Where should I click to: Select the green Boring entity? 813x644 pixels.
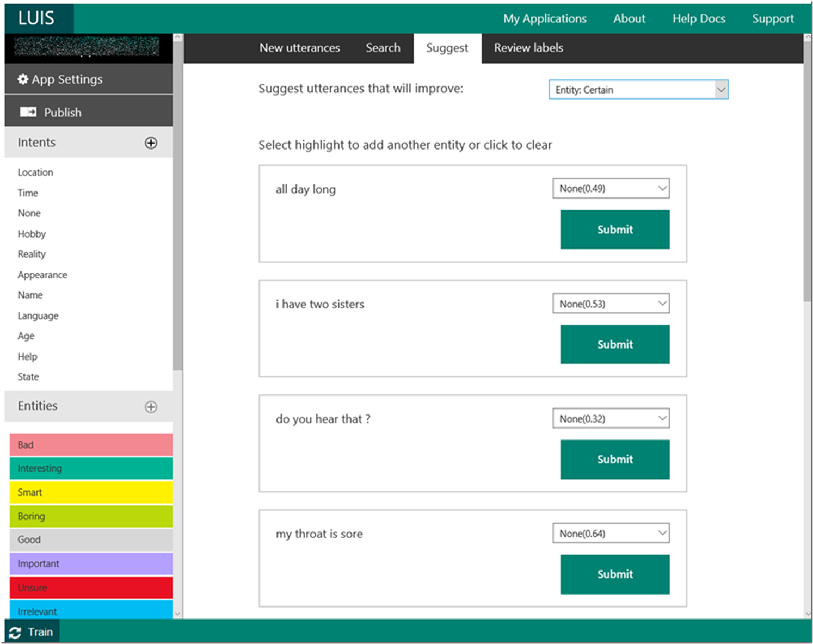tap(91, 516)
